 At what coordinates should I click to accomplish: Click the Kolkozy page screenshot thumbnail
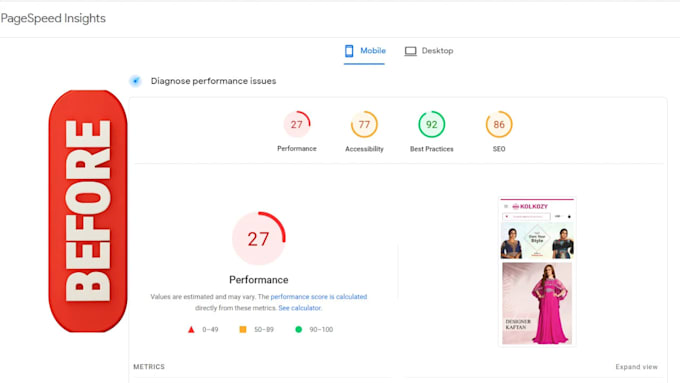tap(537, 272)
